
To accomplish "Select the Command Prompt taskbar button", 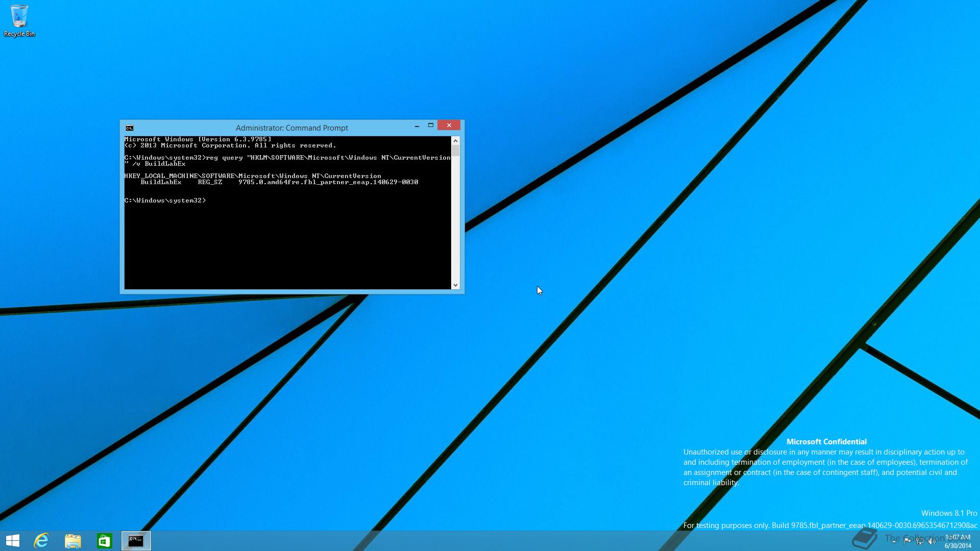I will click(136, 540).
